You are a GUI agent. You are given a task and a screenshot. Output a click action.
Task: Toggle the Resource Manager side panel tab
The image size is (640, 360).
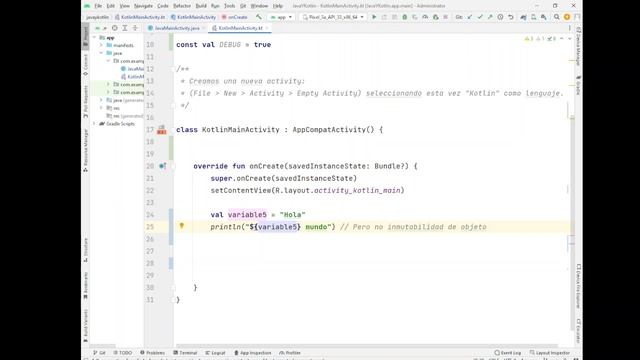pyautogui.click(x=85, y=150)
